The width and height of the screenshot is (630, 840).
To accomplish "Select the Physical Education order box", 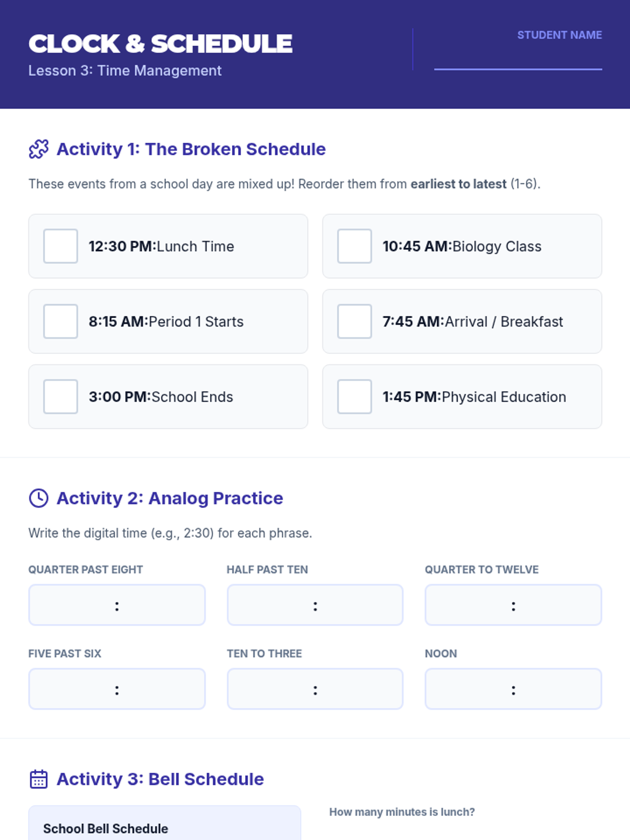I will (x=354, y=397).
